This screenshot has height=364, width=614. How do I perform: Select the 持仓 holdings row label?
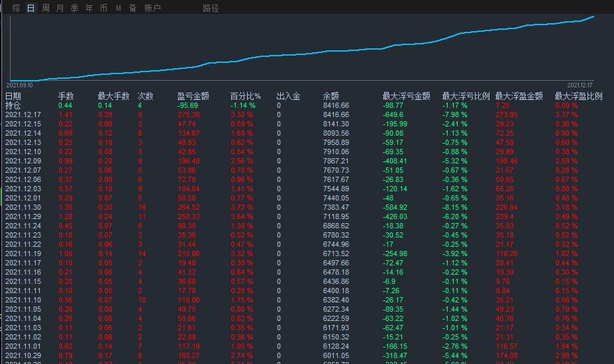tap(13, 105)
